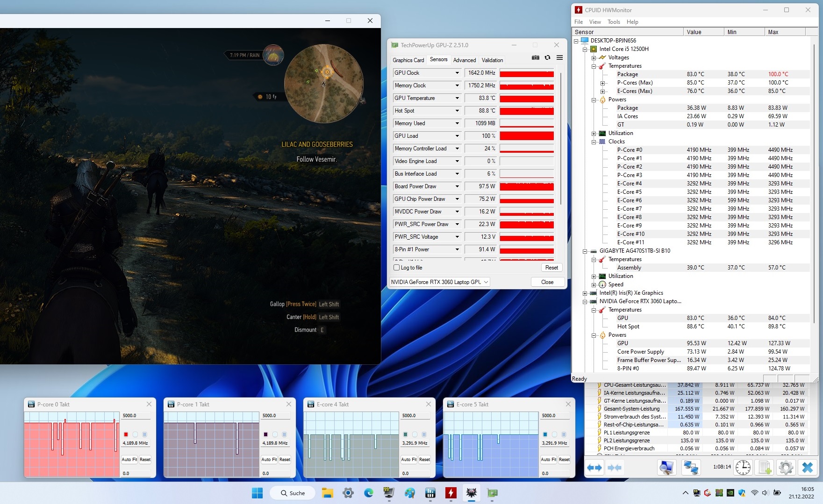This screenshot has width=823, height=504.
Task: Open the GPU selection combo box
Action: coord(439,282)
